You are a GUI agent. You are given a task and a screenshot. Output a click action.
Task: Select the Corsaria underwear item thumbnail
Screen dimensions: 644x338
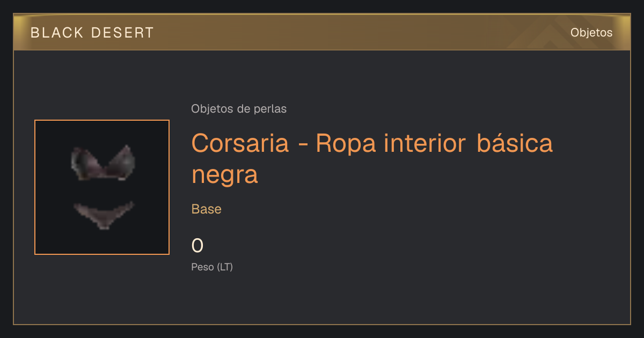(102, 187)
